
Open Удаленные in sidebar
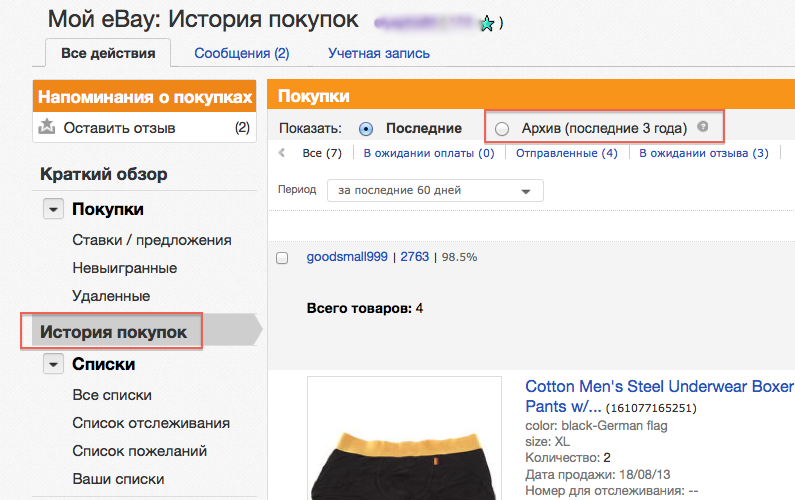click(x=111, y=296)
